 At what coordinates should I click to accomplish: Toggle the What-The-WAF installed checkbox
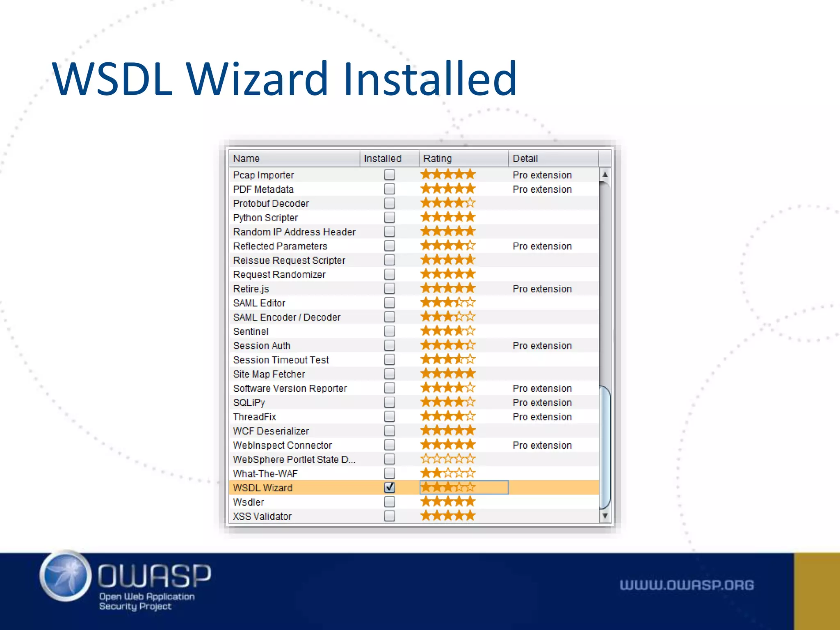[x=389, y=473]
